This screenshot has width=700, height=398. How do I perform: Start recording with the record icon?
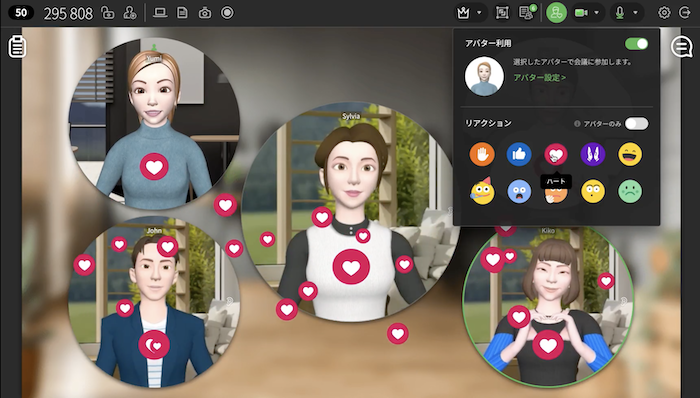pos(227,13)
